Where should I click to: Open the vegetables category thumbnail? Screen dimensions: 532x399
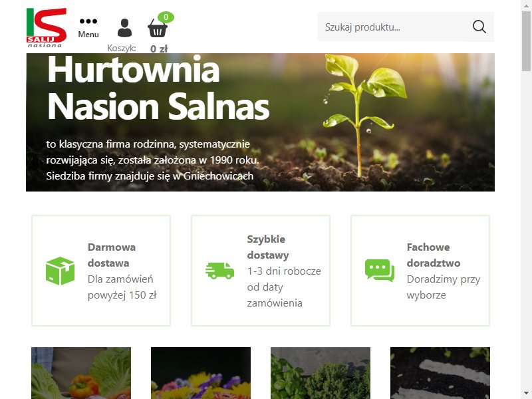tap(81, 373)
